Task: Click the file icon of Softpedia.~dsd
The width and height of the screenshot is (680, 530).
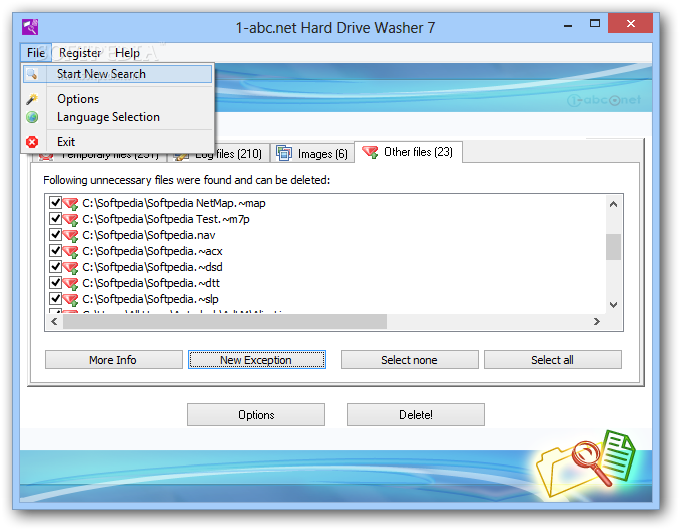Action: point(70,267)
